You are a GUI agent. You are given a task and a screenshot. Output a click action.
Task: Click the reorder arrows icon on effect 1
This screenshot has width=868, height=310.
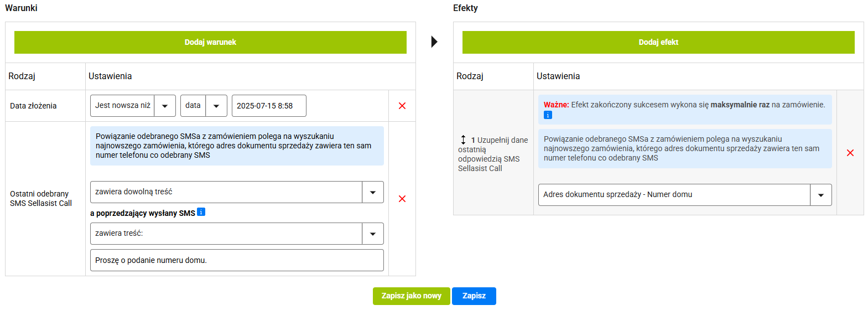coord(463,140)
